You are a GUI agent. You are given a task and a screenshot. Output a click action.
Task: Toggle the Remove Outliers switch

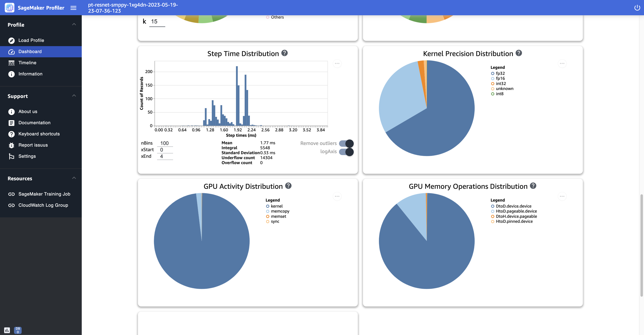click(x=347, y=143)
